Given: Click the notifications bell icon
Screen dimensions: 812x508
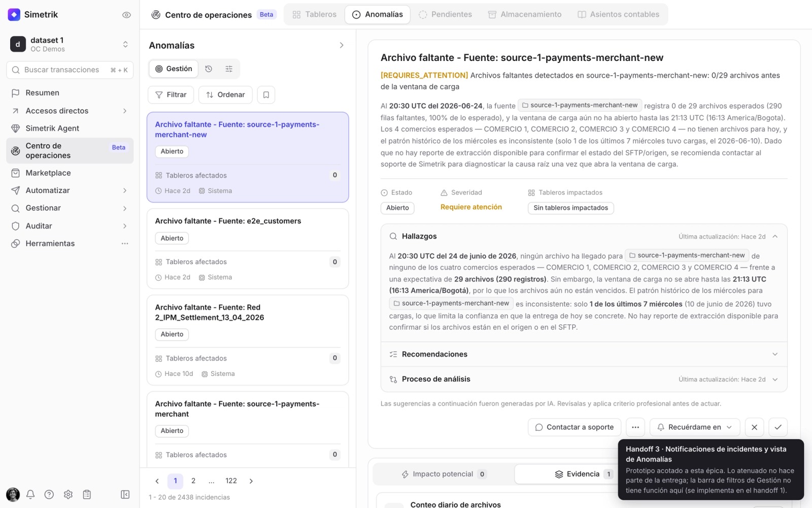Looking at the screenshot, I should [x=30, y=494].
